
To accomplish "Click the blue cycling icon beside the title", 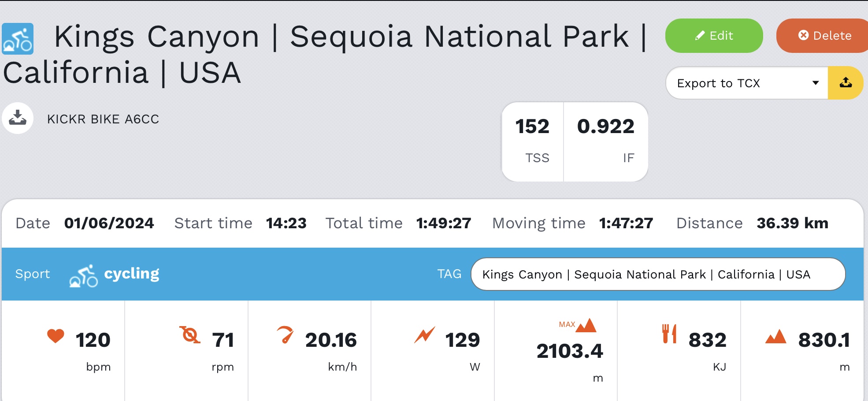I will [x=18, y=39].
